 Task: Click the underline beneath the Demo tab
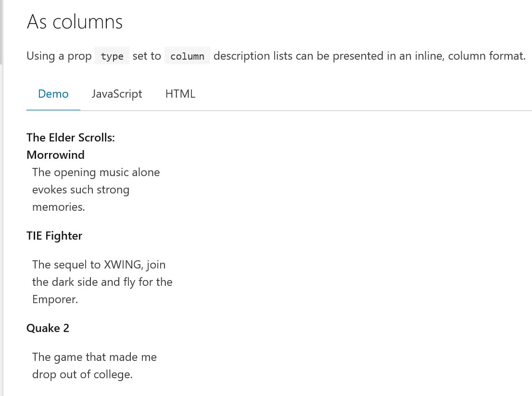coord(53,111)
